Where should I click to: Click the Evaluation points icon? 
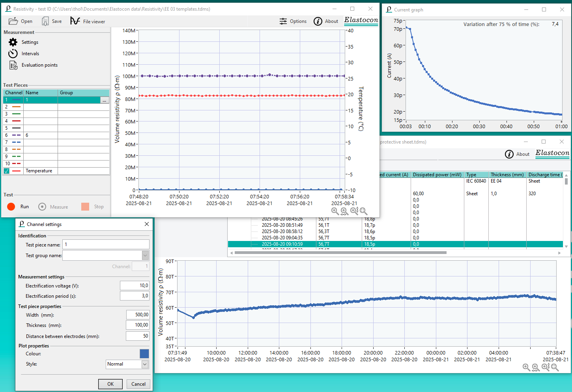click(x=13, y=65)
